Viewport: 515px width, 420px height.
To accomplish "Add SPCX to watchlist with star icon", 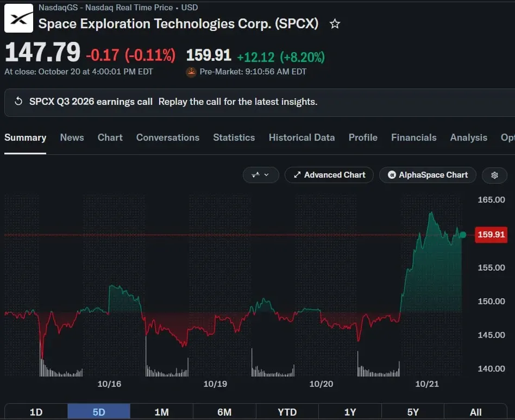I will 335,24.
